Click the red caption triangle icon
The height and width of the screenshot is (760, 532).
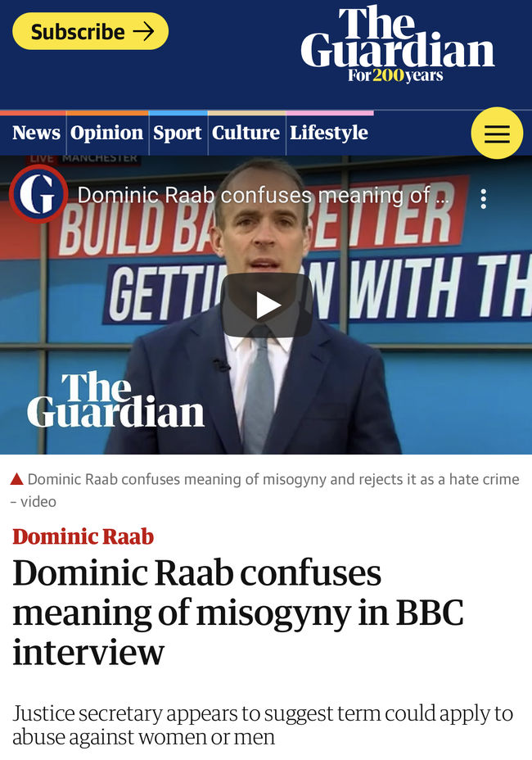click(x=17, y=479)
